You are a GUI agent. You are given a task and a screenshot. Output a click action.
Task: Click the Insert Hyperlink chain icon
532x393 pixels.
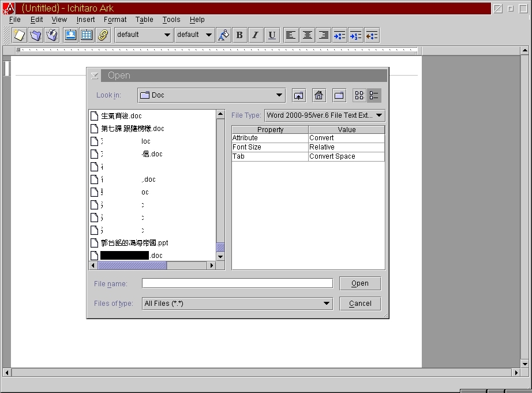[103, 35]
